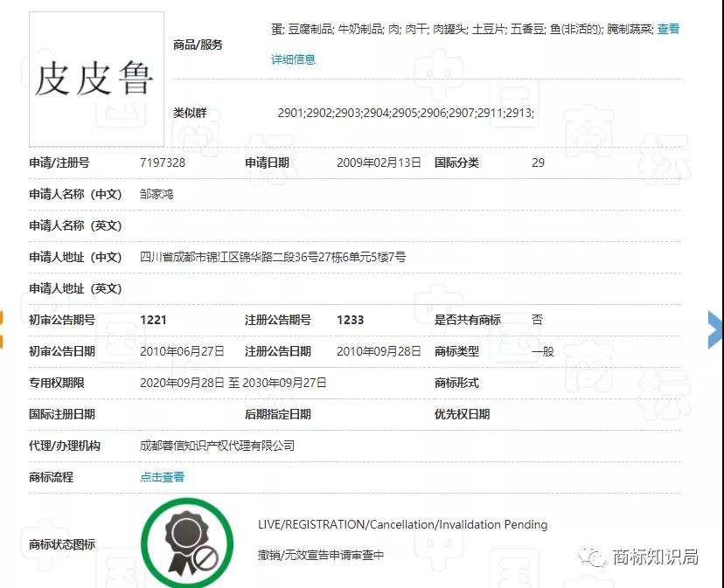Click the 商标形式 label
The width and height of the screenshot is (724, 588).
(456, 383)
